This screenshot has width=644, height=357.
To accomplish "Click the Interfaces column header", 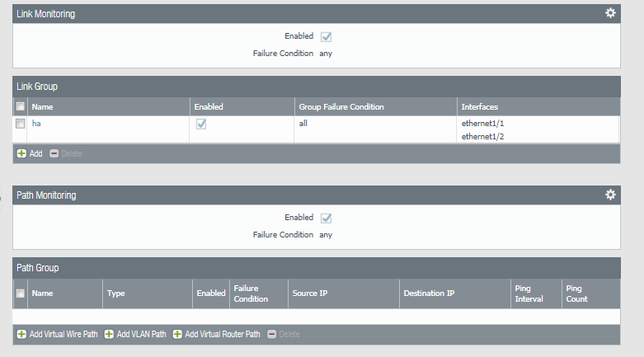I will click(479, 107).
